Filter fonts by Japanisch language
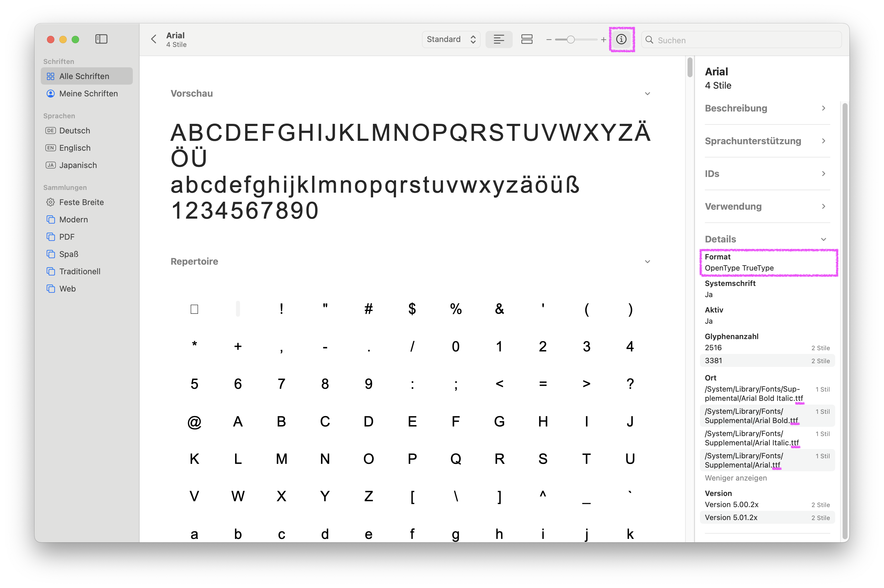 (x=86, y=165)
